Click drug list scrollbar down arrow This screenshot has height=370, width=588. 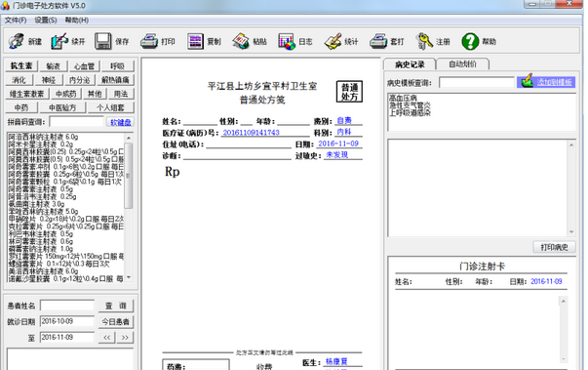(x=129, y=277)
